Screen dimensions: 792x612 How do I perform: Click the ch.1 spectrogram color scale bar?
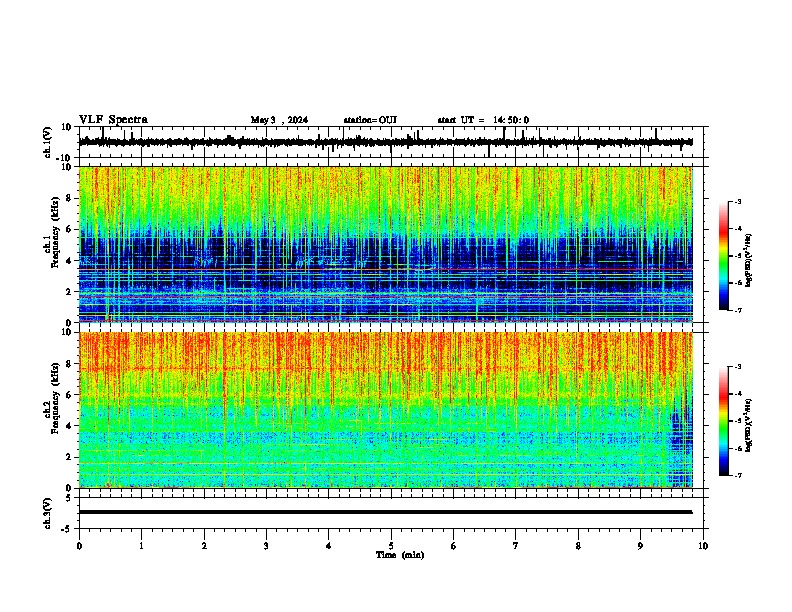click(724, 256)
